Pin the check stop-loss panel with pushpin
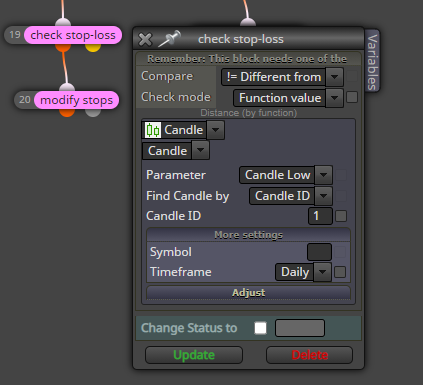Image resolution: width=423 pixels, height=385 pixels. [x=169, y=38]
